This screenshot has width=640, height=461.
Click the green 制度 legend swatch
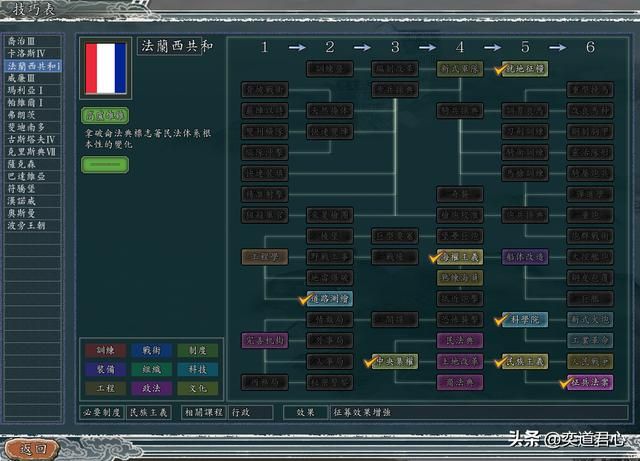pyautogui.click(x=198, y=351)
